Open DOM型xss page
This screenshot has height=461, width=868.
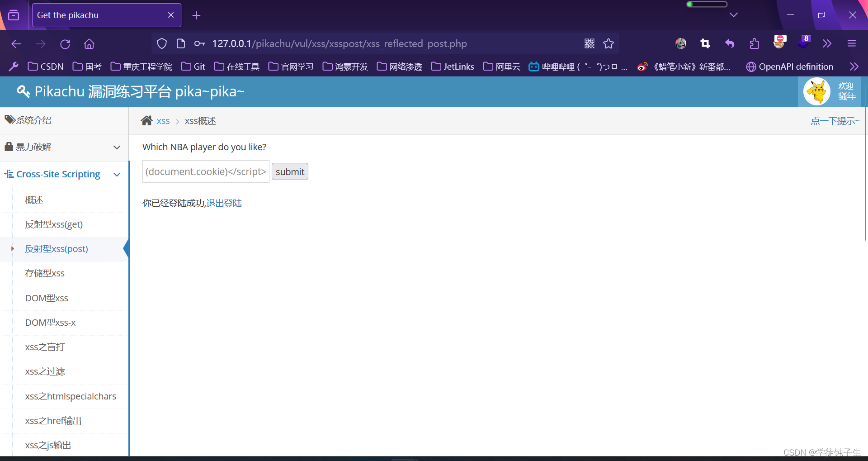pyautogui.click(x=47, y=298)
